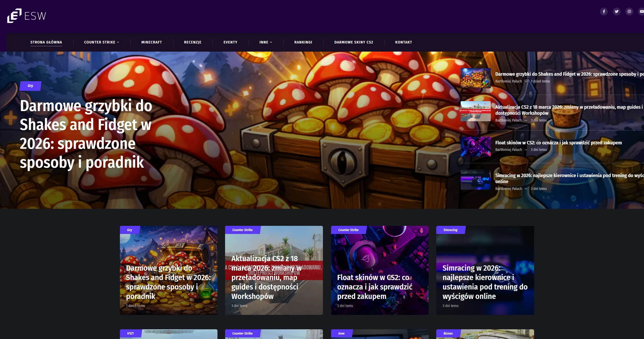
Task: Open sidebar thumbnail for Float skinów article
Action: [x=476, y=146]
